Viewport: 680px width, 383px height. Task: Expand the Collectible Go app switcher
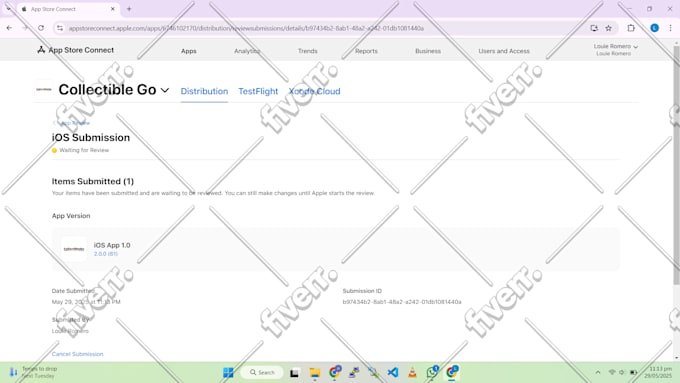pos(165,90)
